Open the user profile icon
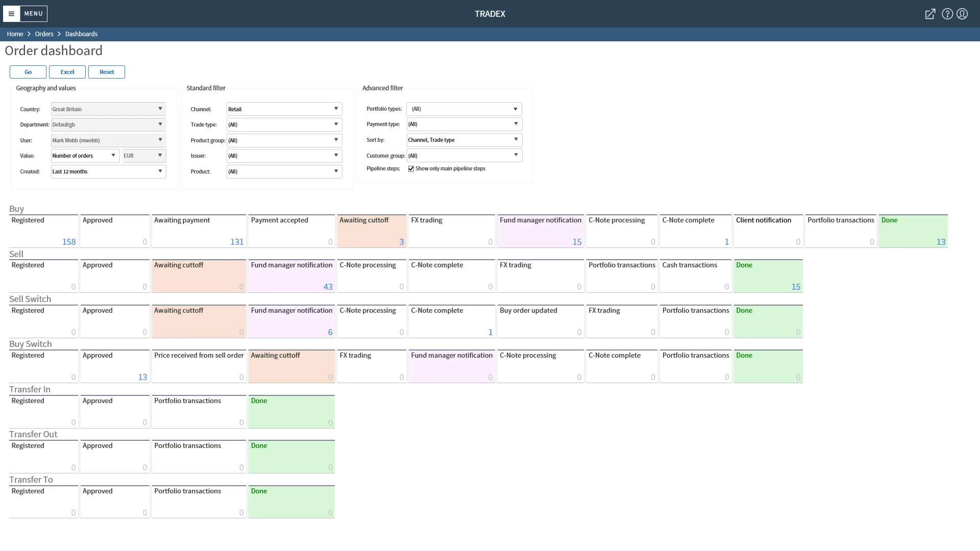 pos(962,14)
